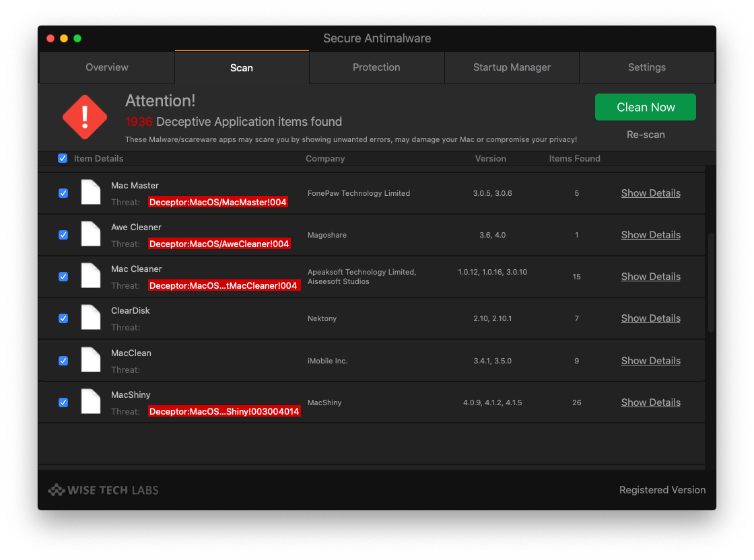
Task: Click the Items Found column header
Action: [575, 159]
